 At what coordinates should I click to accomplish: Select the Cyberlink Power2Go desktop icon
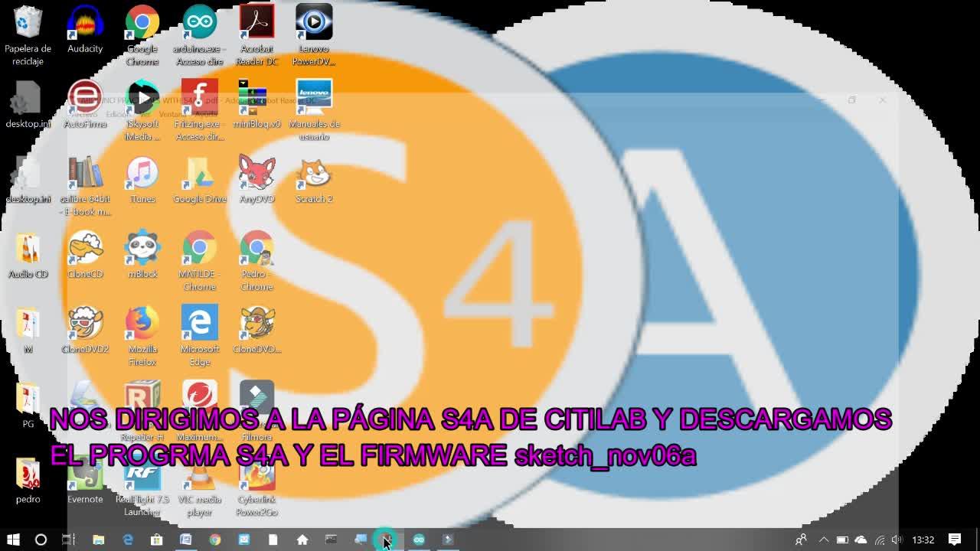256,486
